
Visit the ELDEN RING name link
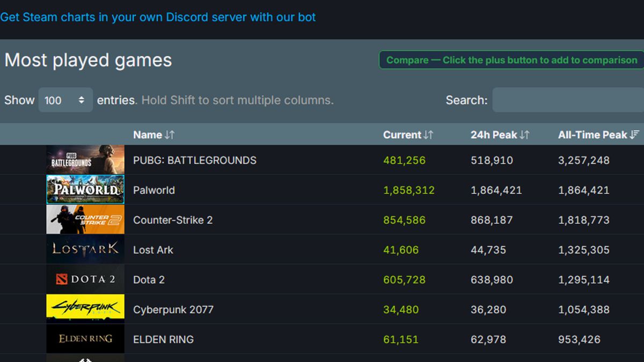(163, 339)
